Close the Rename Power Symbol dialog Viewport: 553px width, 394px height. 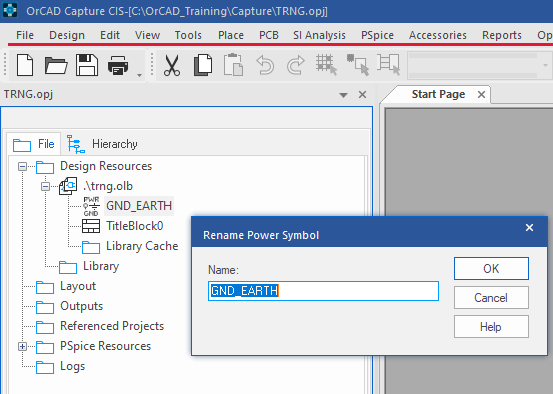tap(529, 228)
